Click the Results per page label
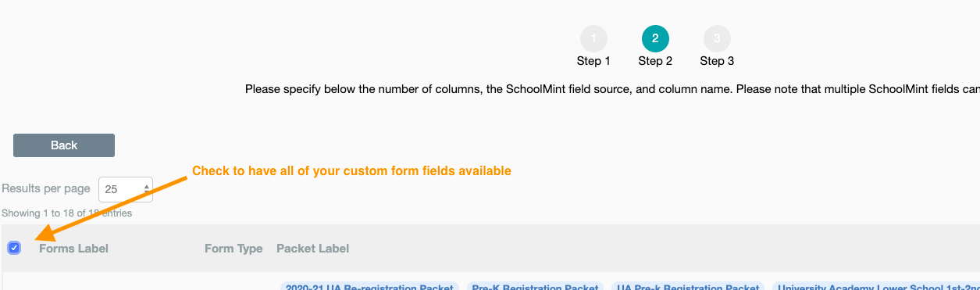Screen dimensions: 980x290 [x=46, y=189]
